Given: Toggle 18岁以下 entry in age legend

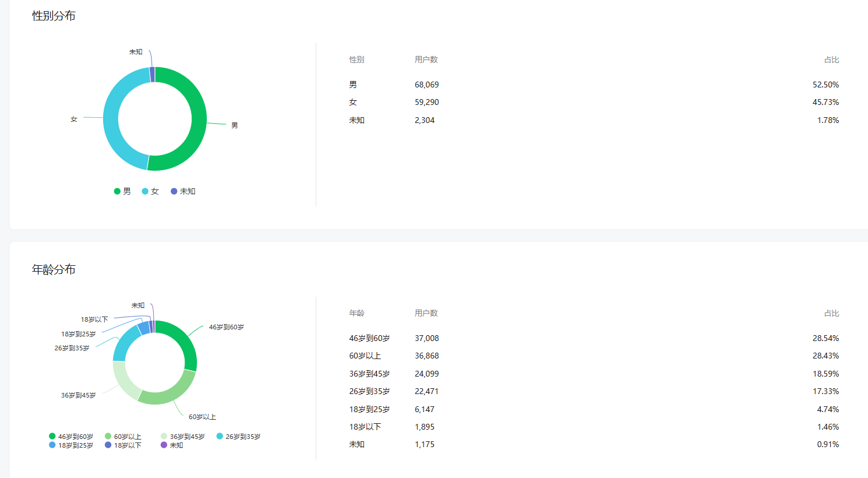Looking at the screenshot, I should [124, 445].
